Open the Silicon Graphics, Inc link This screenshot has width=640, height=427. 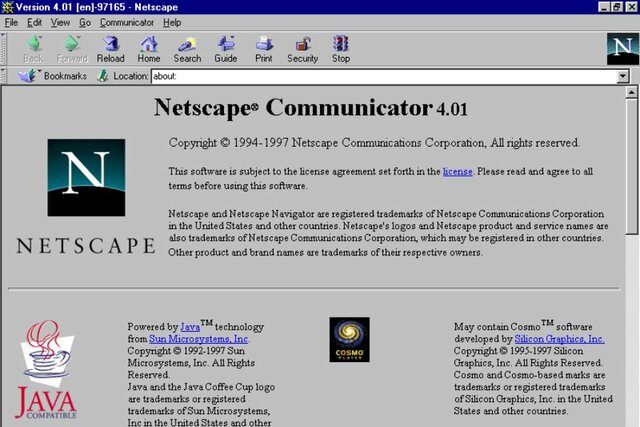click(x=559, y=339)
